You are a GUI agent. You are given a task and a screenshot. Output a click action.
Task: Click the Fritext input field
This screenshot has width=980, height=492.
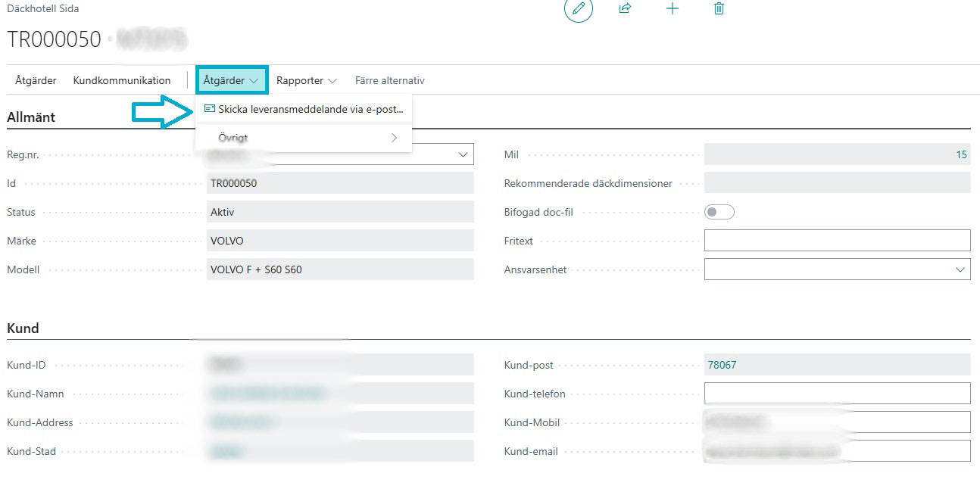click(837, 241)
